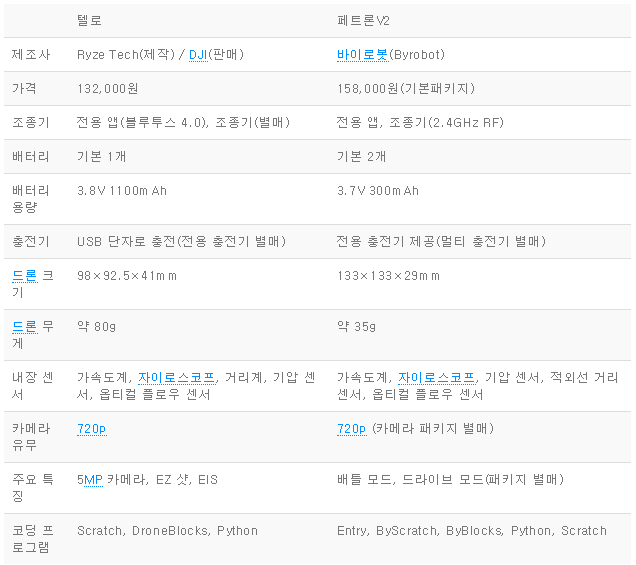
Task: Open the 바이로봇 manufacturer link
Action: 363,54
